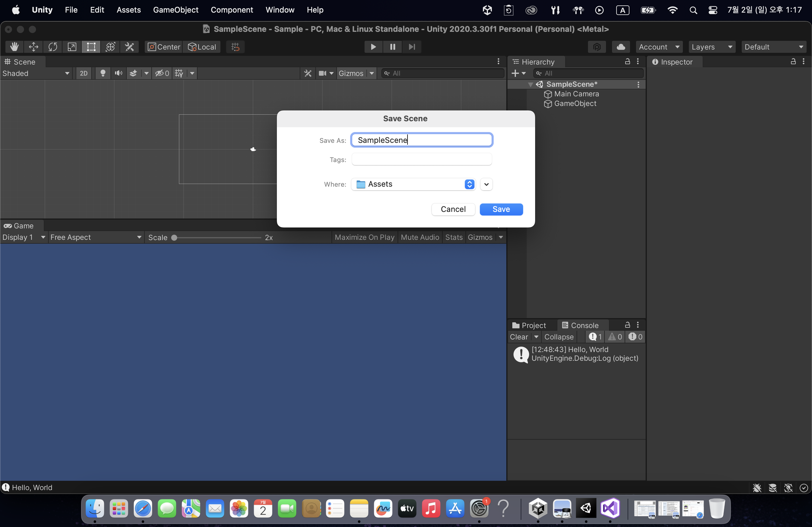812x527 pixels.
Task: Select the Rotate tool
Action: click(x=53, y=47)
